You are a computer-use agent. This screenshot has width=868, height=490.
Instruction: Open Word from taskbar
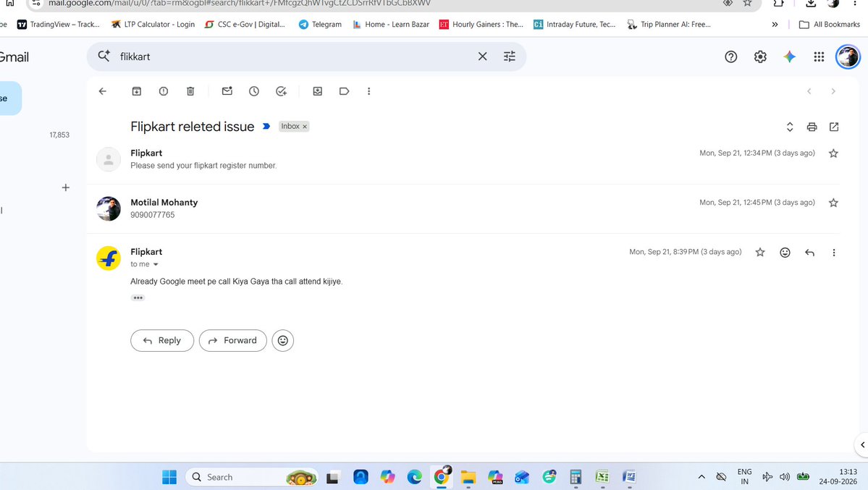[x=629, y=477]
